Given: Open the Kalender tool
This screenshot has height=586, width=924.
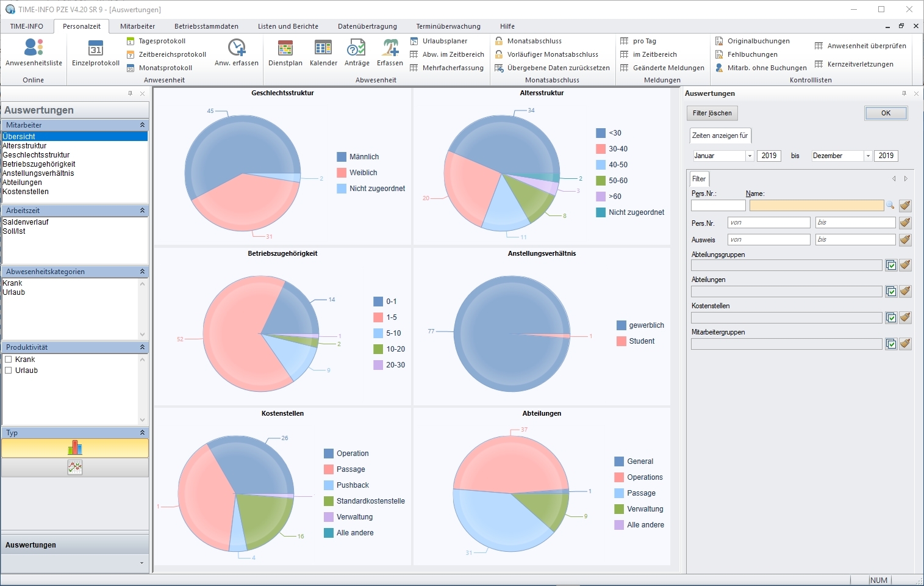Looking at the screenshot, I should tap(323, 52).
